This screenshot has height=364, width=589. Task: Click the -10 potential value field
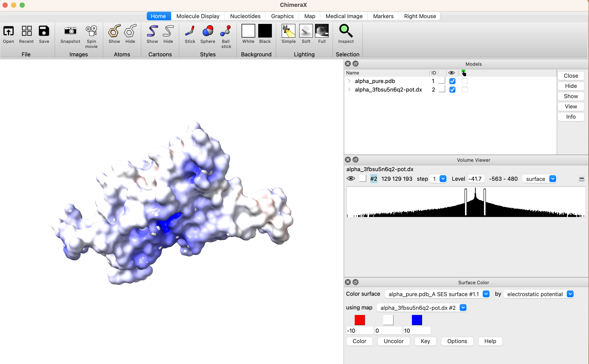pos(360,331)
